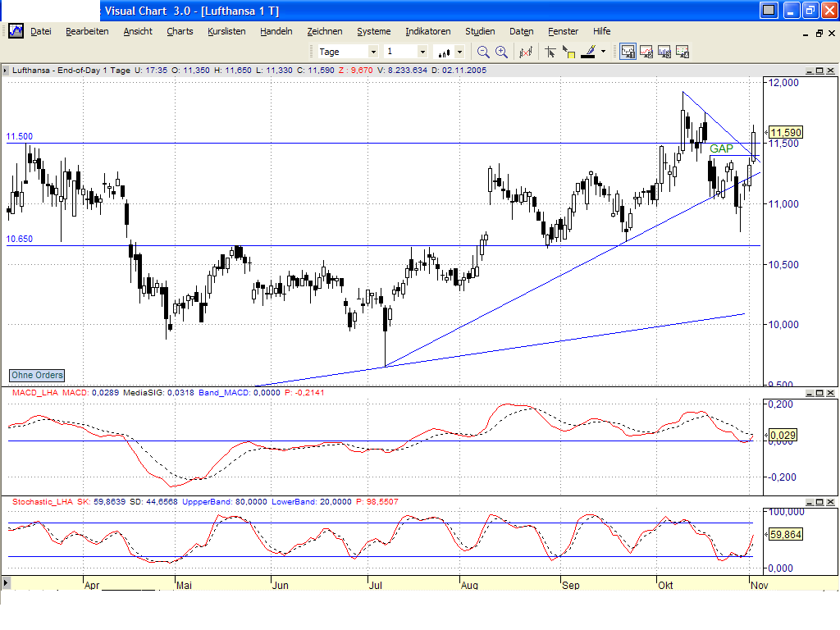
Task: Switch to chart workspace 4
Action: [x=682, y=51]
